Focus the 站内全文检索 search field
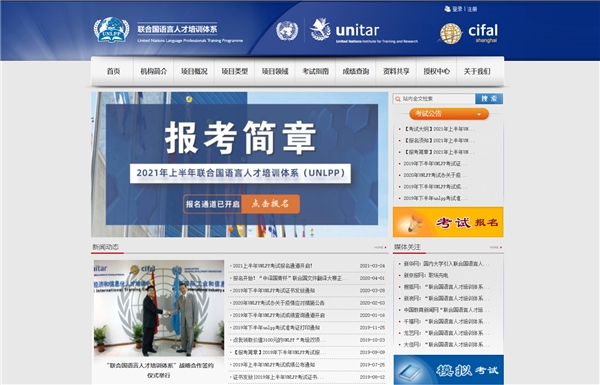 434,99
